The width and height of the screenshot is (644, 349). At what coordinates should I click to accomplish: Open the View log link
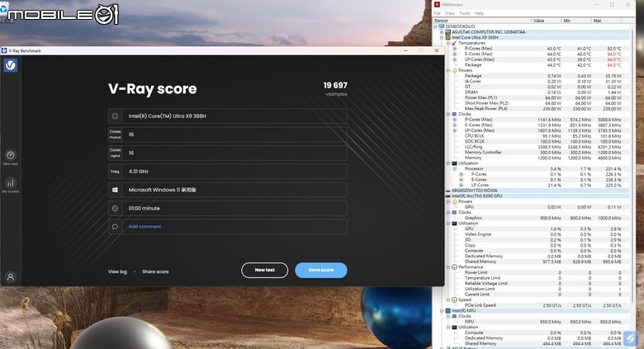pos(117,271)
